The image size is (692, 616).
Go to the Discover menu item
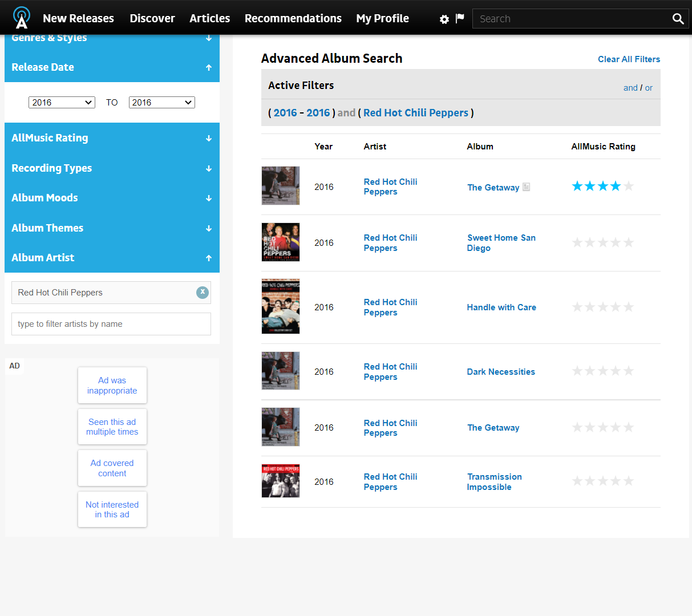pos(152,18)
